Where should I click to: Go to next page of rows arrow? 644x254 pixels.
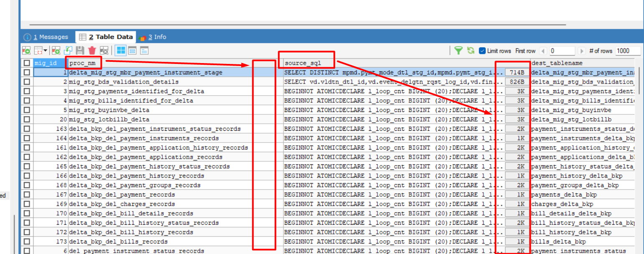pos(582,51)
